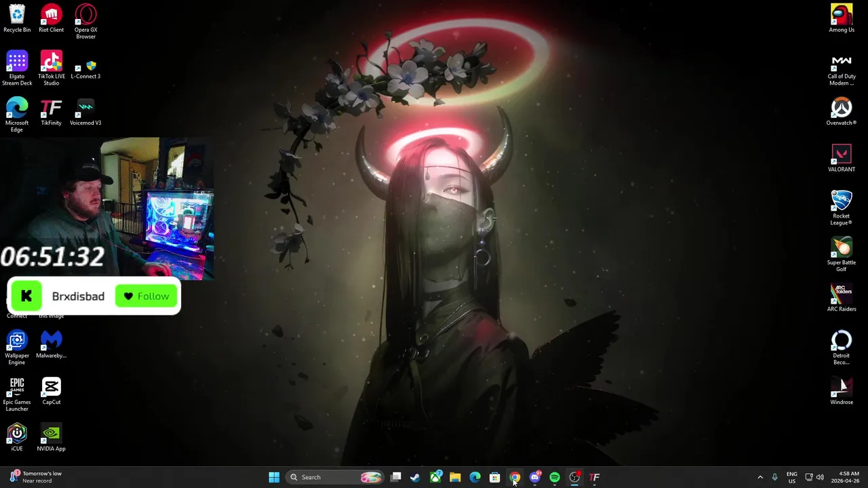Image resolution: width=868 pixels, height=488 pixels.
Task: Select the Elgato Stream Deck shortcut
Action: [x=17, y=68]
